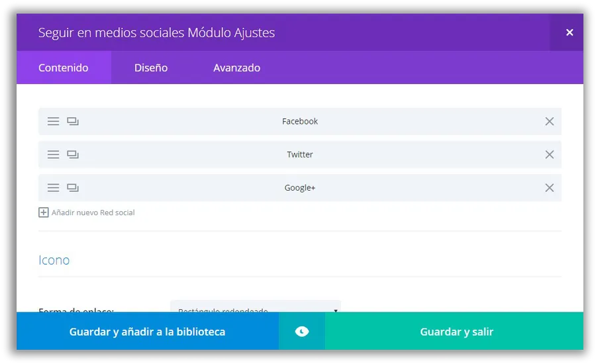Image resolution: width=596 pixels, height=364 pixels.
Task: Select the Icono section heading
Action: click(54, 260)
